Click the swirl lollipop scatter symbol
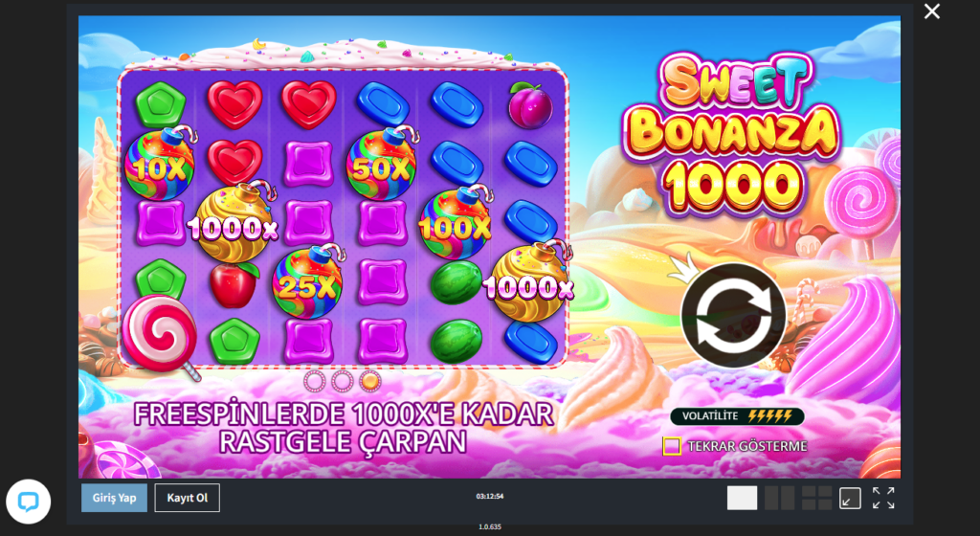This screenshot has width=980, height=536. [160, 337]
